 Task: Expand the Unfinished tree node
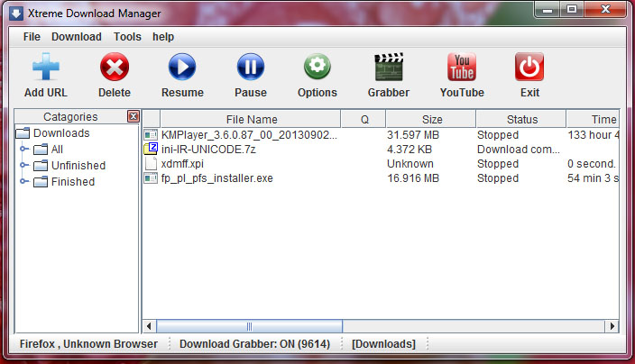pos(24,166)
